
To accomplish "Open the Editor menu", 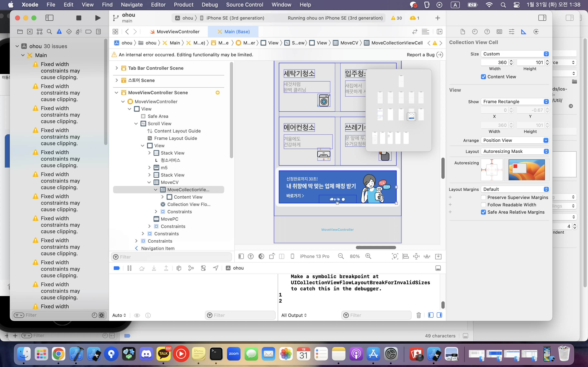I will point(158,5).
